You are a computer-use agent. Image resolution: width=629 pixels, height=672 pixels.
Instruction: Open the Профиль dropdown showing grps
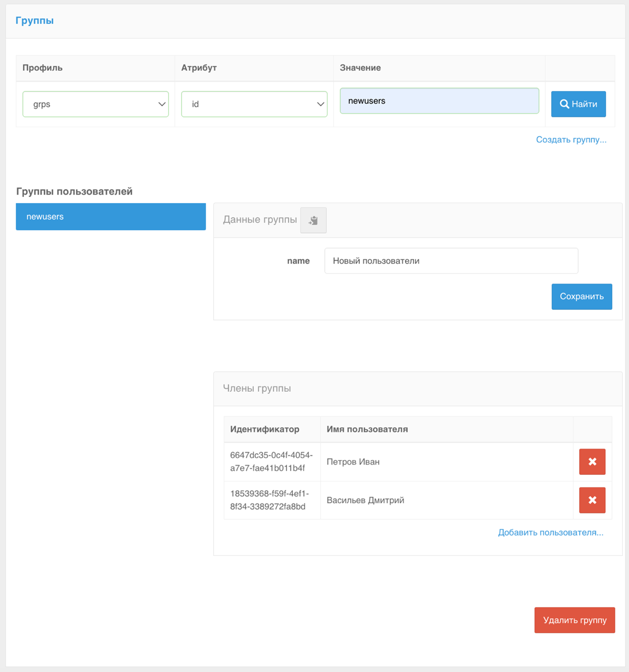click(x=96, y=104)
